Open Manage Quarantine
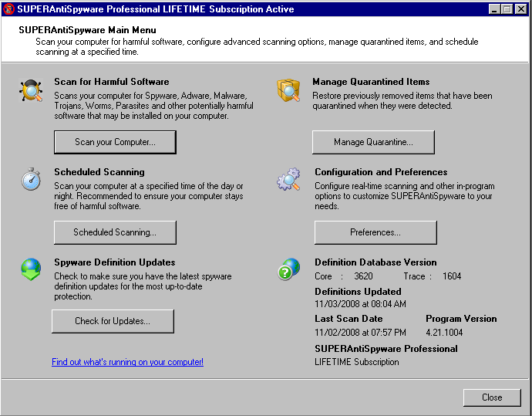The width and height of the screenshot is (532, 416). tap(373, 142)
